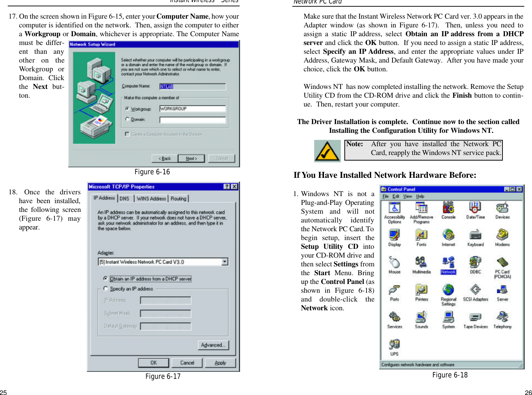Screen dimensions: 532x395
Task: Open the Accessibility Options icon in Control Panel
Action: point(394,213)
